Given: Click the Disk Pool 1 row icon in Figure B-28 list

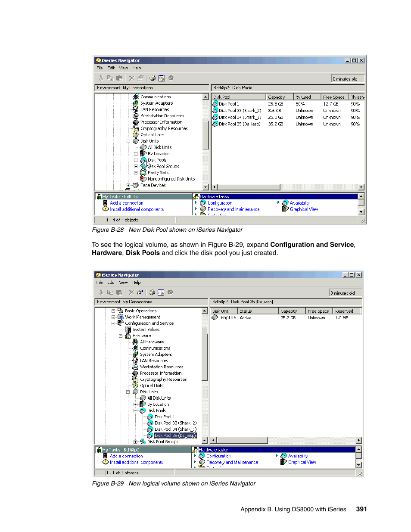Looking at the screenshot, I should (x=215, y=104).
